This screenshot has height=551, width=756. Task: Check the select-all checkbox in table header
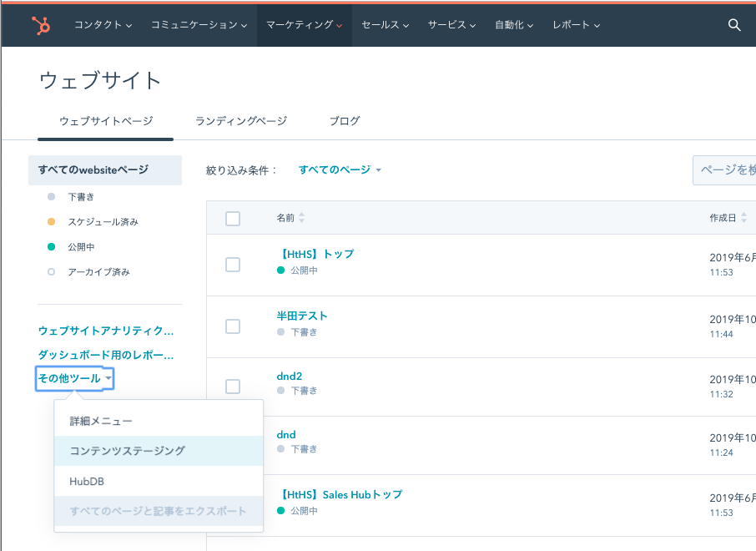(233, 218)
